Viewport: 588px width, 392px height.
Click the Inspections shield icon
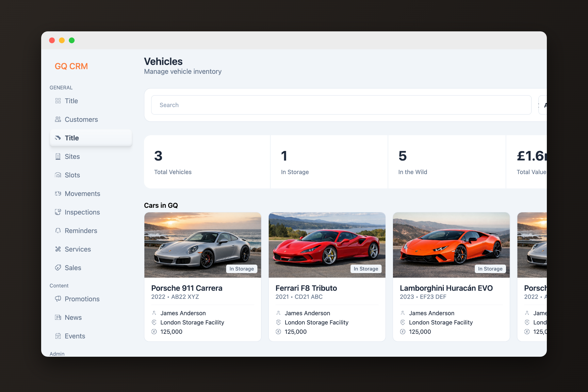58,212
